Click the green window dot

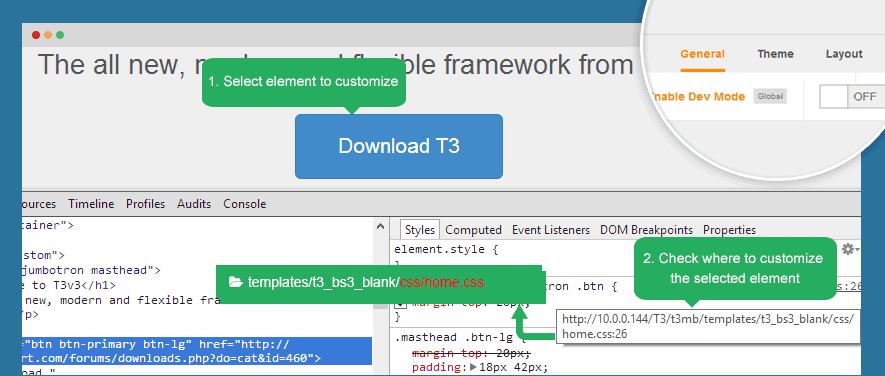pos(60,35)
